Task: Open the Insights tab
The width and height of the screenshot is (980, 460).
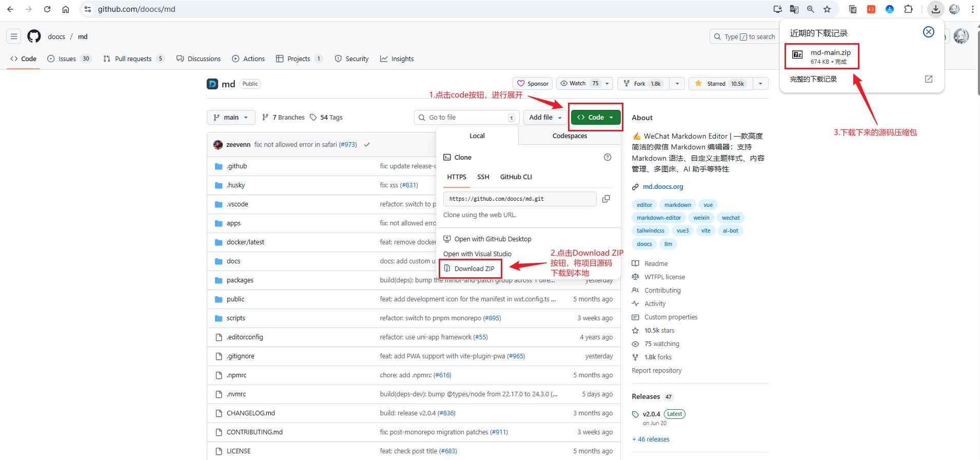Action: 397,59
